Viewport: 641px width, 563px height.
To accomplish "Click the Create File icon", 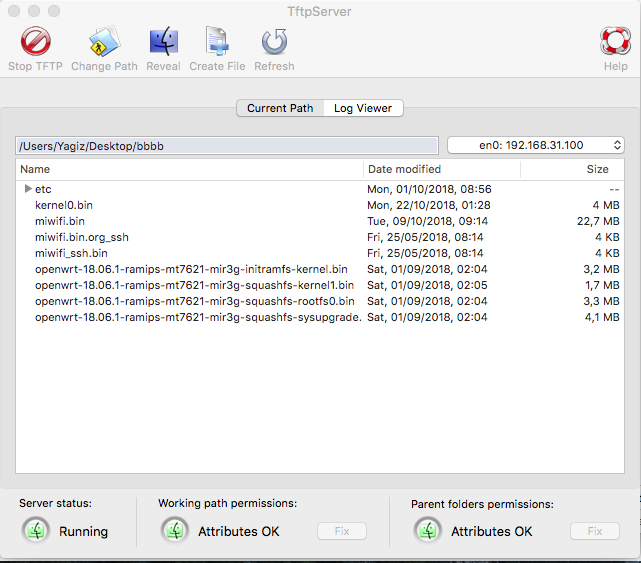I will pos(217,41).
